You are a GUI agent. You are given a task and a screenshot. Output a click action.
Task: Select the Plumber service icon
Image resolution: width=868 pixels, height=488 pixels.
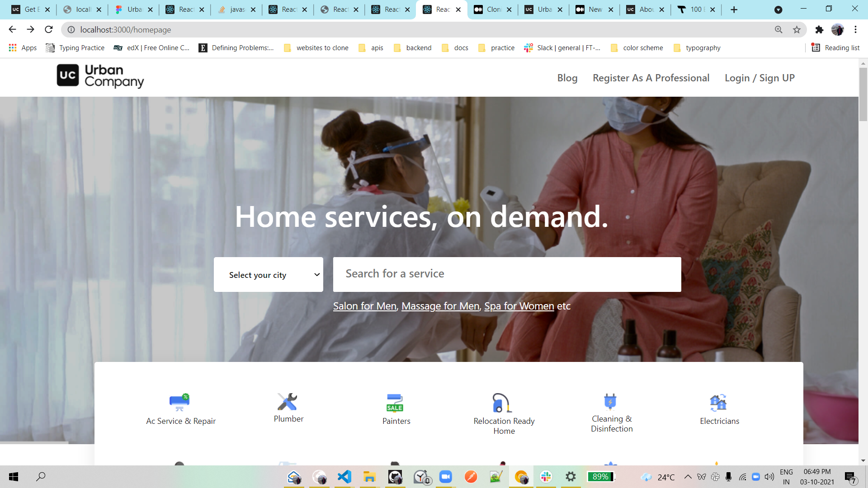click(288, 401)
